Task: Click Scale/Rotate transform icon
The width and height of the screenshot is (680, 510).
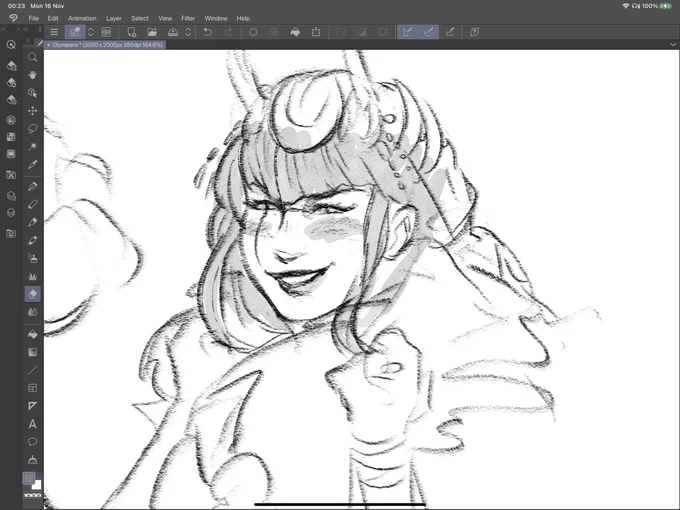Action: [x=316, y=32]
